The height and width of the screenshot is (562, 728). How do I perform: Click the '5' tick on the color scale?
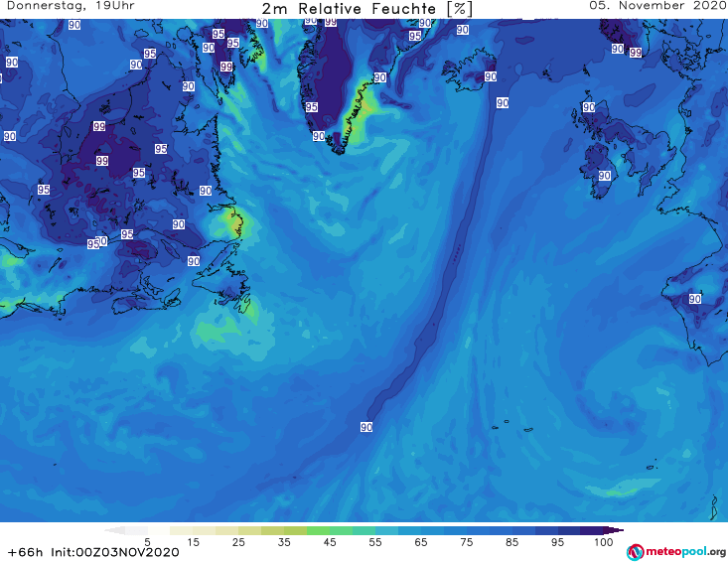(147, 542)
